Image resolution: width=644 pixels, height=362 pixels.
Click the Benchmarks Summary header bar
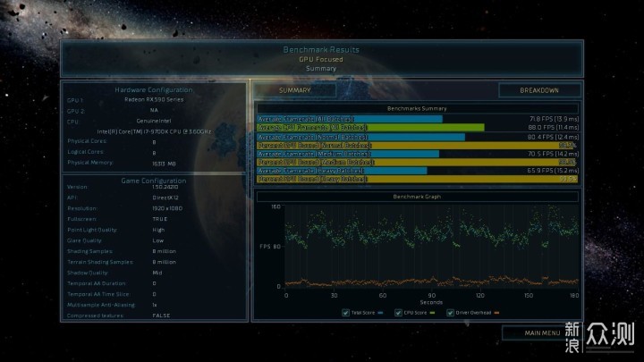click(x=417, y=108)
